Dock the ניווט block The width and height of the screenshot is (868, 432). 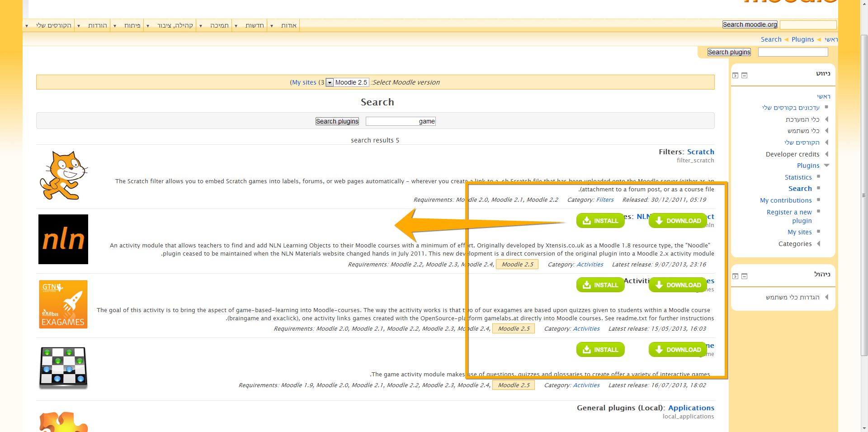tap(736, 76)
